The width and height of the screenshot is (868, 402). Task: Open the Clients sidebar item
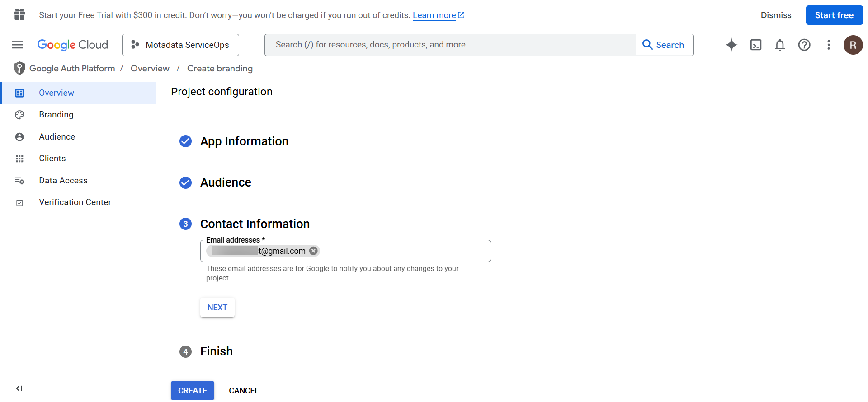pyautogui.click(x=52, y=159)
